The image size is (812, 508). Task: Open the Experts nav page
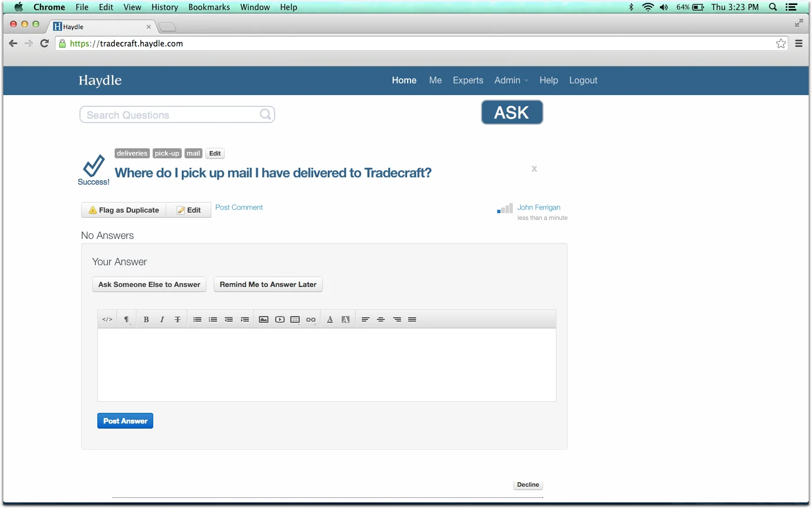tap(468, 81)
